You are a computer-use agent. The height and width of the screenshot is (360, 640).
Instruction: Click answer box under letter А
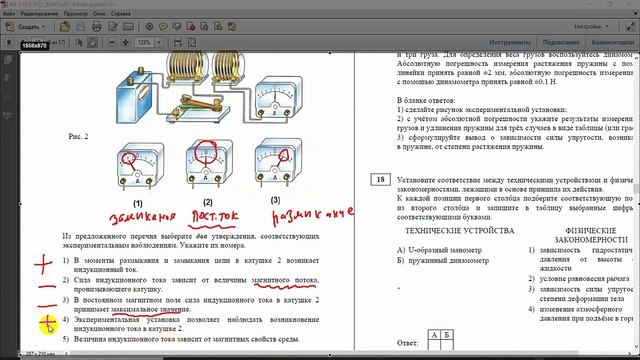coord(434,345)
